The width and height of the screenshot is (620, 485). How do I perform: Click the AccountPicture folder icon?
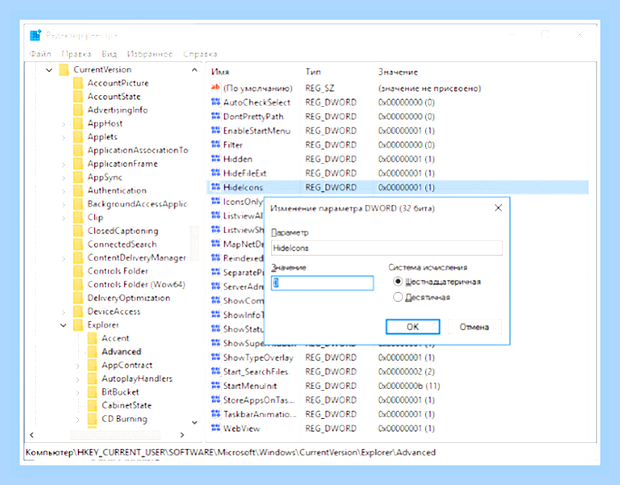(78, 83)
